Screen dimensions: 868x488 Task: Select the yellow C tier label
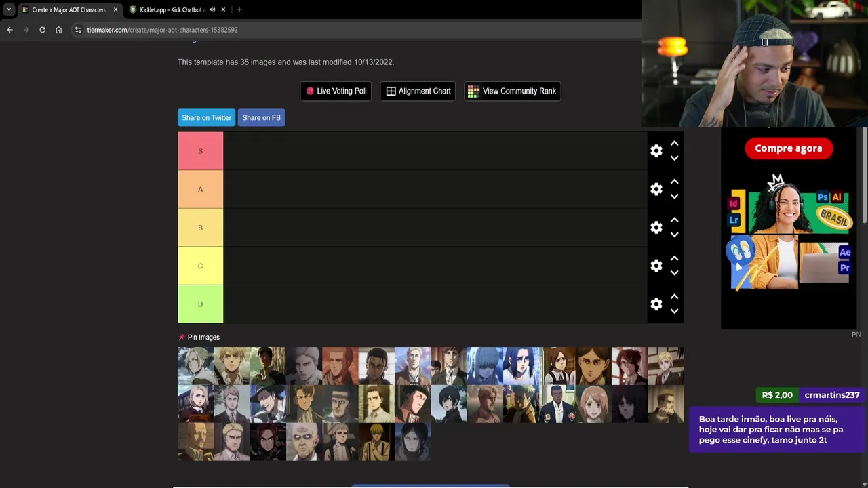(x=200, y=266)
